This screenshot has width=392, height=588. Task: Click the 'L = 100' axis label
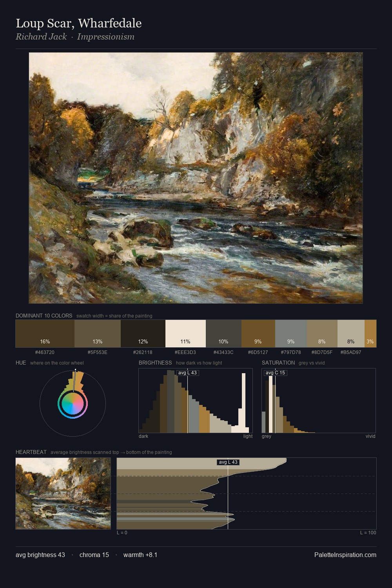[368, 533]
